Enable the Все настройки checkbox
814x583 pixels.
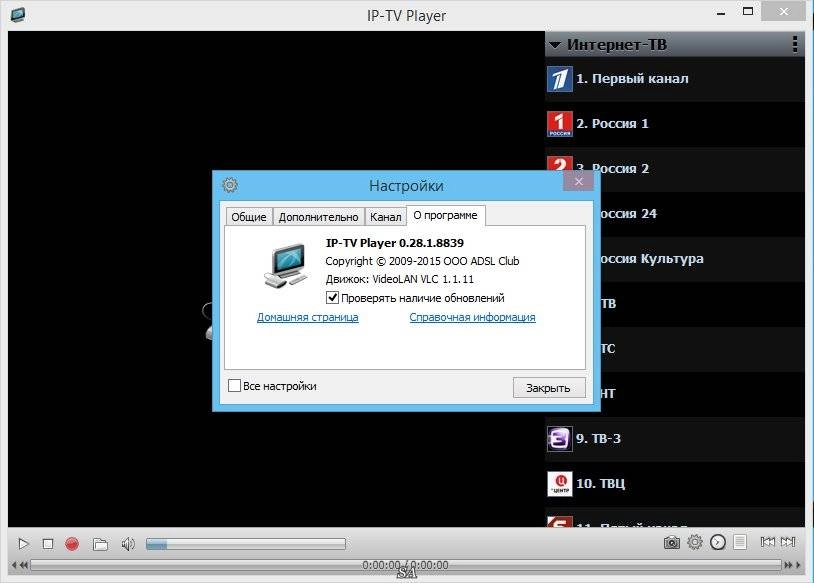(235, 386)
